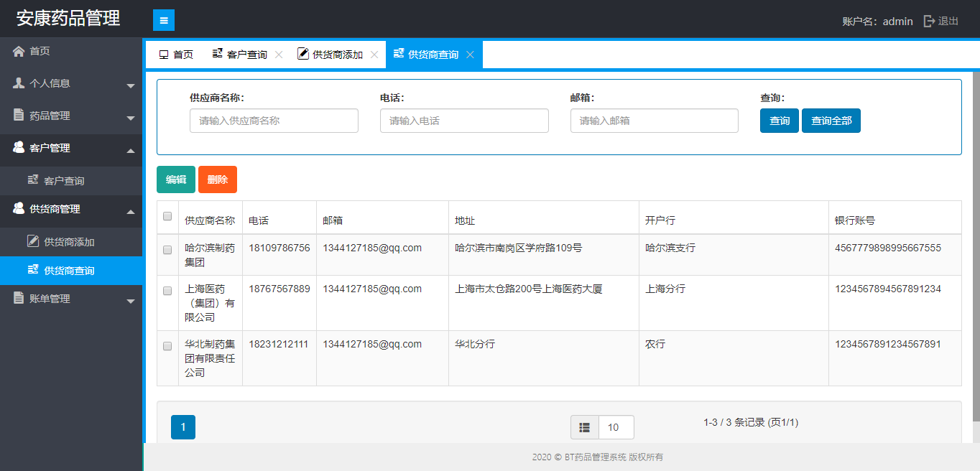The width and height of the screenshot is (980, 471).
Task: Focus the 邮箱 input field
Action: pyautogui.click(x=655, y=121)
